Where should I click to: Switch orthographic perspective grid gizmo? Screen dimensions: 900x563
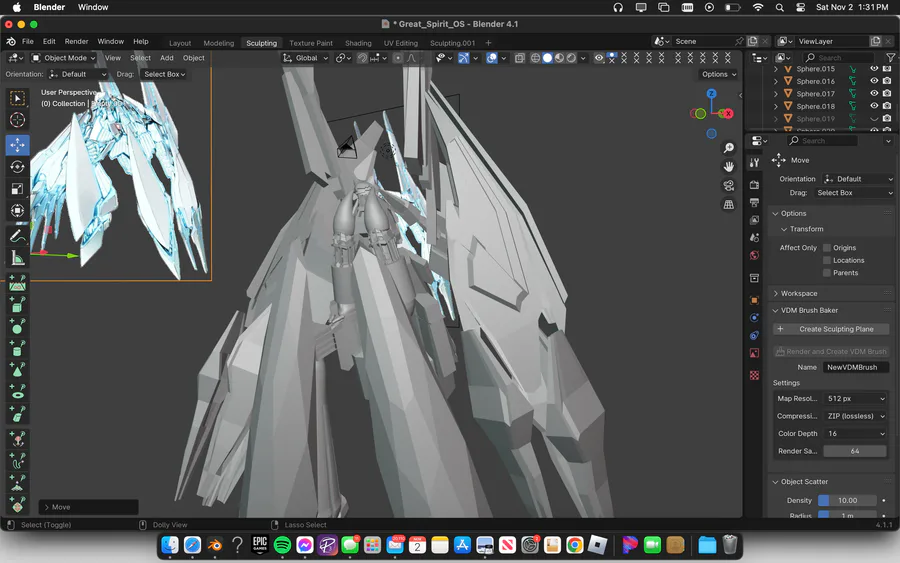click(728, 204)
